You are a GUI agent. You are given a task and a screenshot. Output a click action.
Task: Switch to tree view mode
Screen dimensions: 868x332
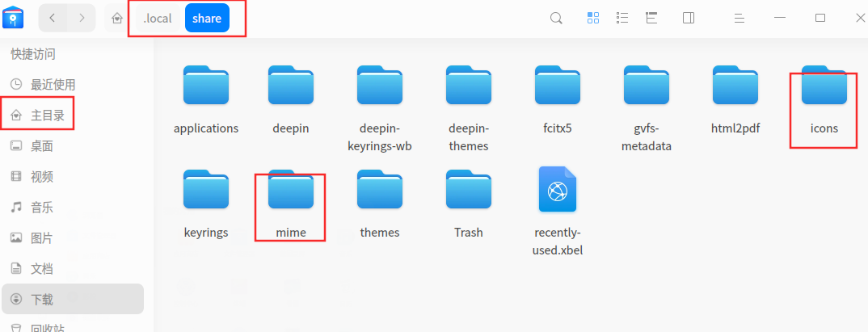(x=651, y=19)
